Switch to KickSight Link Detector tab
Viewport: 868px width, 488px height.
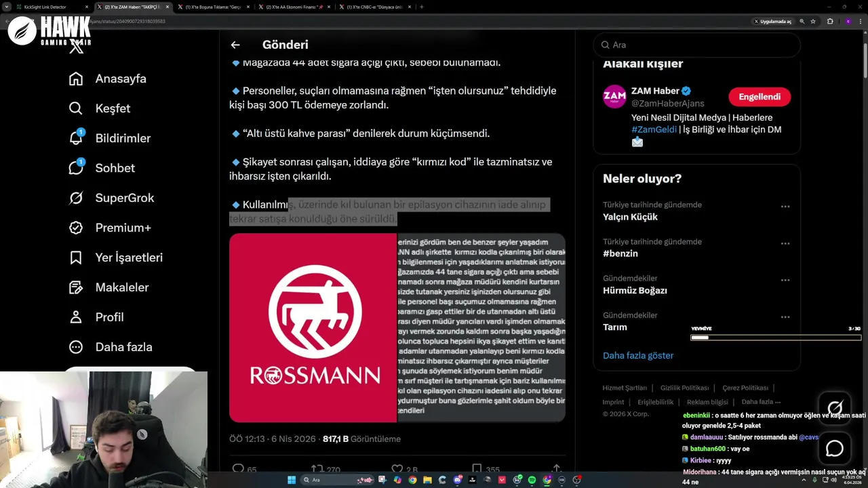pos(52,7)
